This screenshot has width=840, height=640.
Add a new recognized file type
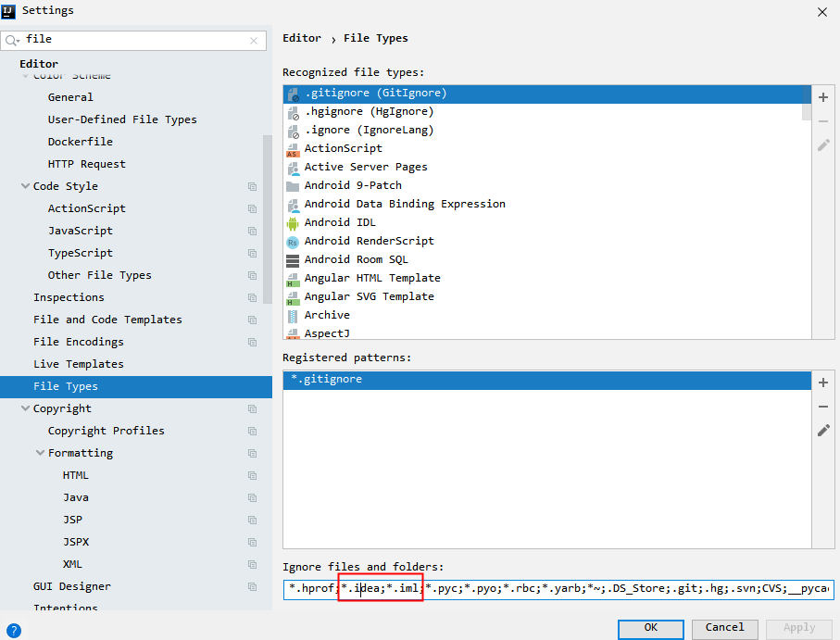pos(823,97)
